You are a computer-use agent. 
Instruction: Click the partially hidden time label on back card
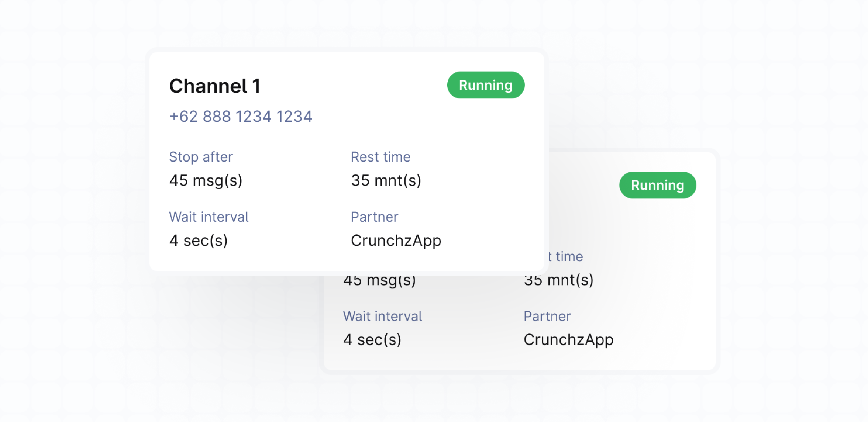566,257
